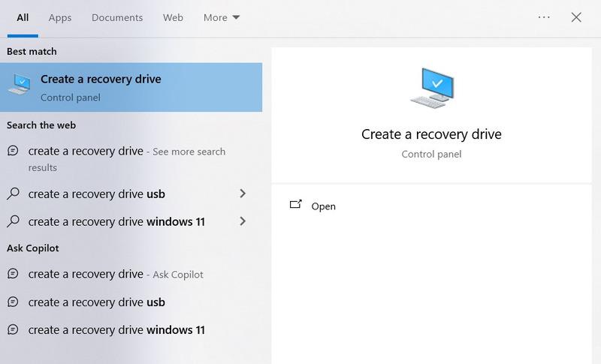Open the three-dot options menu
Image resolution: width=601 pixels, height=364 pixels.
coord(544,17)
